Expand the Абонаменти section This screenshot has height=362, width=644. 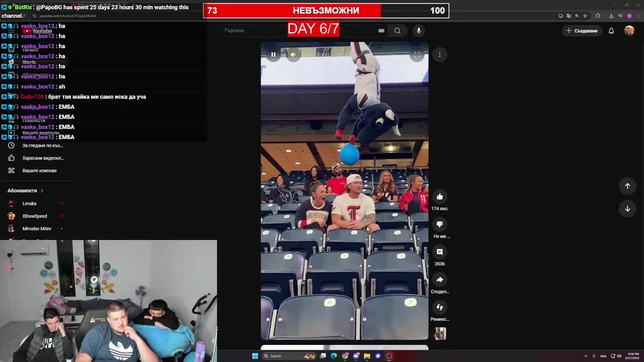click(25, 191)
